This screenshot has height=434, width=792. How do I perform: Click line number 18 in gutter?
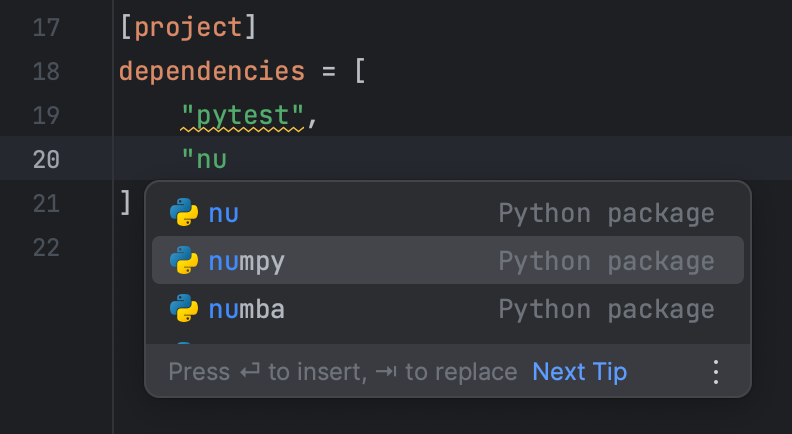pos(46,71)
